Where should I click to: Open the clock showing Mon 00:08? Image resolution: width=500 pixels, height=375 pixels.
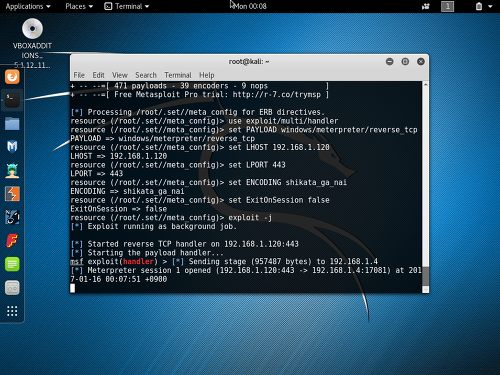click(x=250, y=6)
